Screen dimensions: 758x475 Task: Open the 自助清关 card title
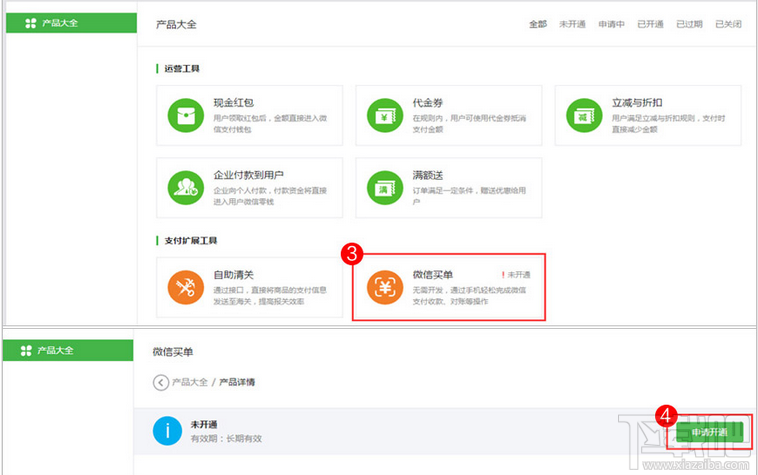pos(233,274)
